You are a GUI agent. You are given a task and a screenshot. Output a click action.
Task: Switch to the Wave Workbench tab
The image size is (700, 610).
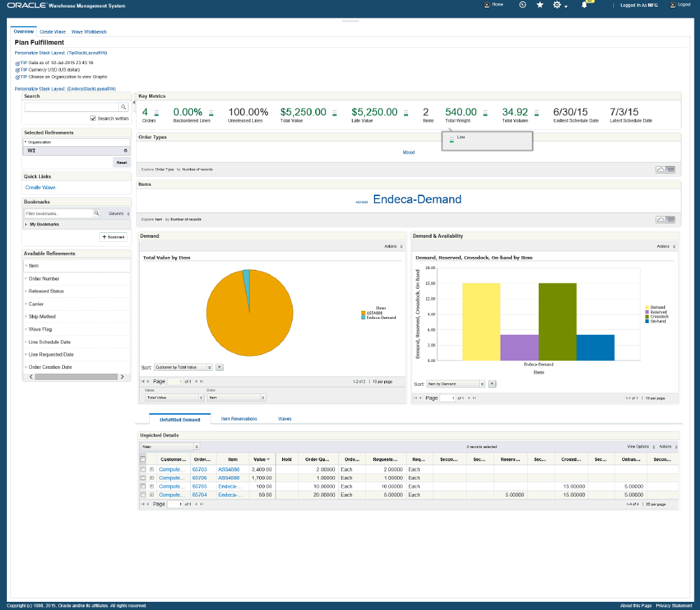[88, 31]
